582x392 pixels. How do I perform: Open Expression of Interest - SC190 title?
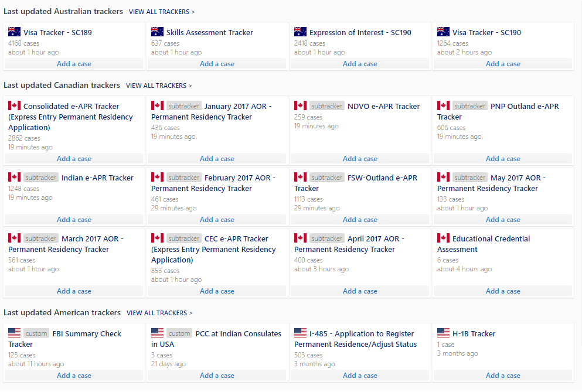360,33
